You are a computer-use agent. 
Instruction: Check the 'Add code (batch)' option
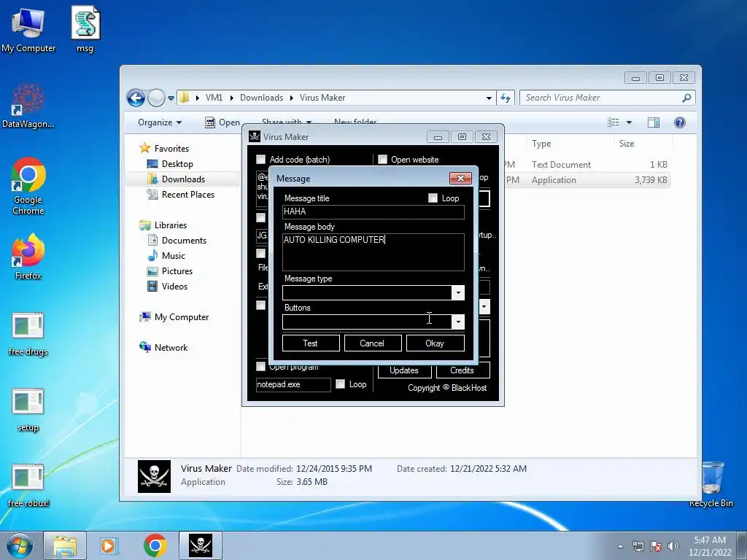(x=260, y=160)
